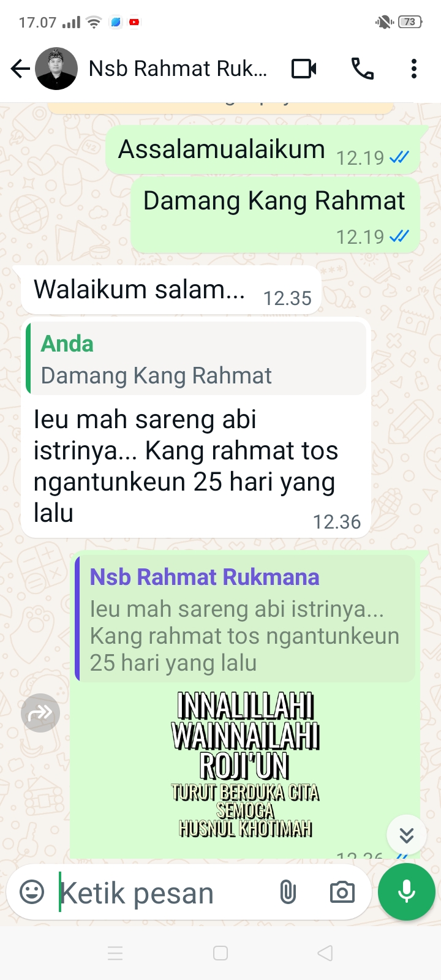Open the three-dot more options menu
Image resolution: width=441 pixels, height=980 pixels.
coord(414,69)
